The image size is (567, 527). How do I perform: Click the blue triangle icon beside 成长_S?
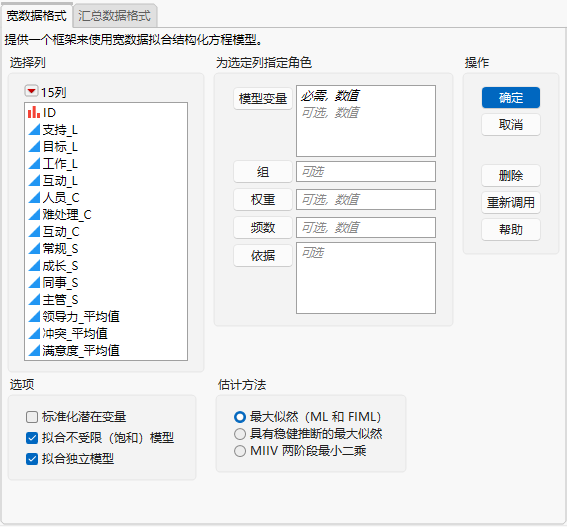(34, 265)
